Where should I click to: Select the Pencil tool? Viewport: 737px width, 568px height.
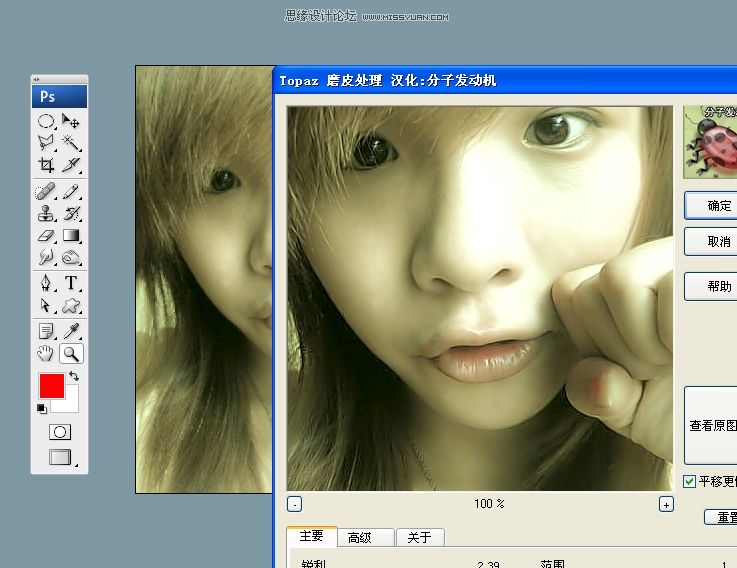click(x=71, y=191)
